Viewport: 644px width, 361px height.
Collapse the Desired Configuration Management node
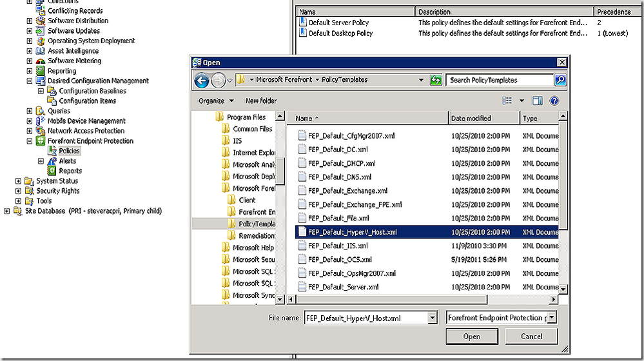(30, 81)
